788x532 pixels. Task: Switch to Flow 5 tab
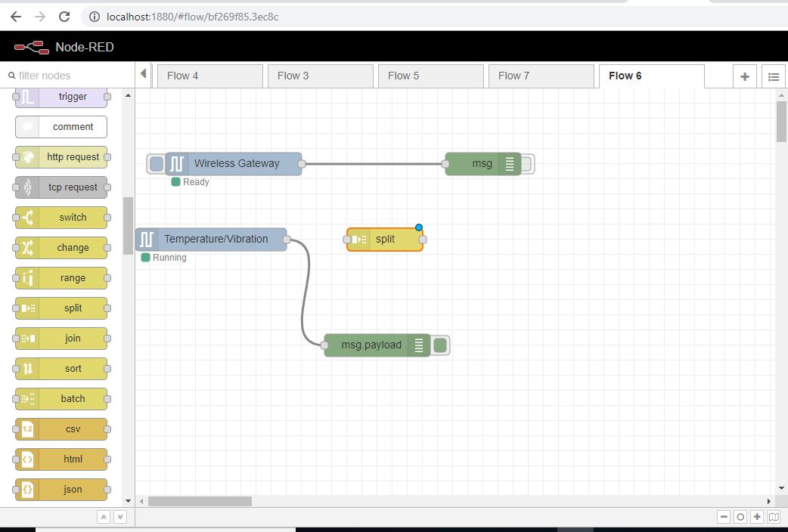click(x=431, y=76)
